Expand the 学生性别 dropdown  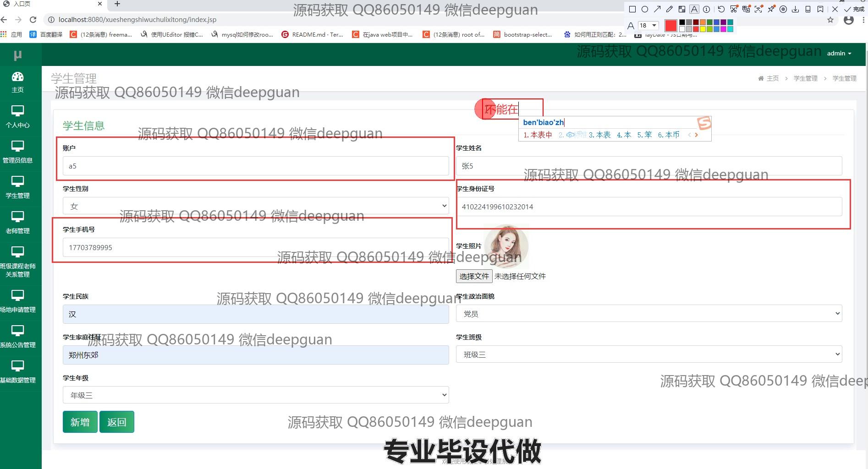coord(255,206)
